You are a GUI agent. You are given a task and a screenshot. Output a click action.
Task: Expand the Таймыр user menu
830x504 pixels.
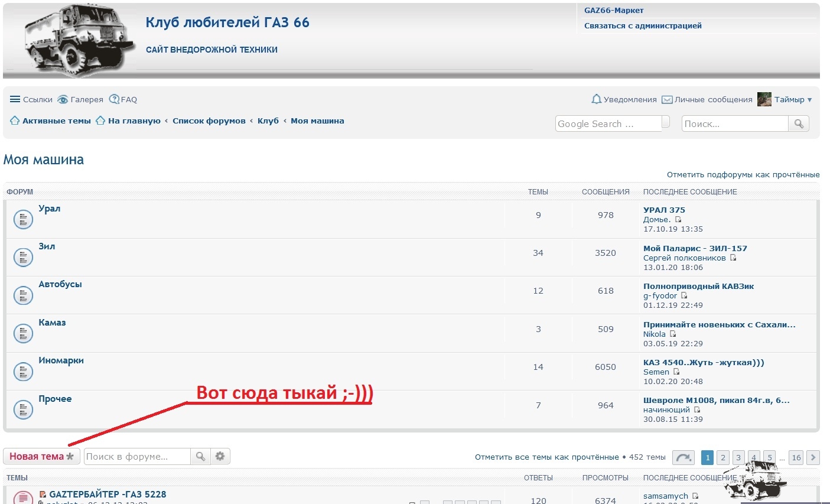pyautogui.click(x=793, y=99)
